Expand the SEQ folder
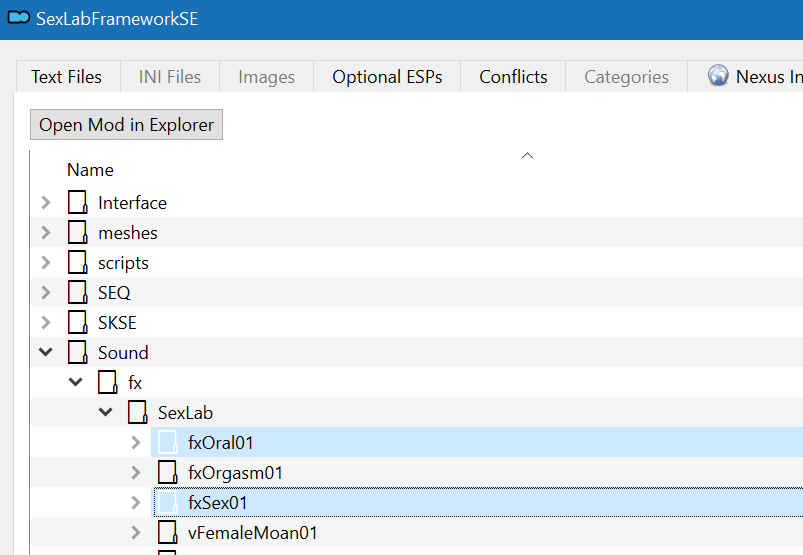803x555 pixels. pyautogui.click(x=46, y=292)
